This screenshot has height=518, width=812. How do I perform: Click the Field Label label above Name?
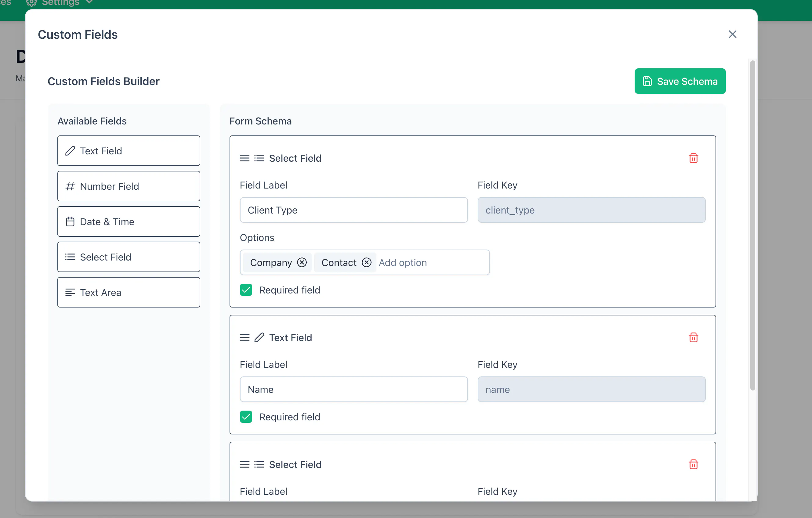(x=263, y=364)
